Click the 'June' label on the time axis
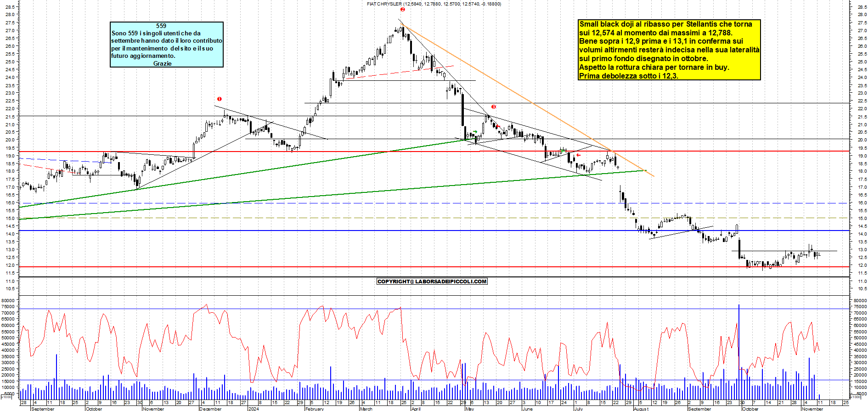The width and height of the screenshot is (868, 411). pos(527,409)
